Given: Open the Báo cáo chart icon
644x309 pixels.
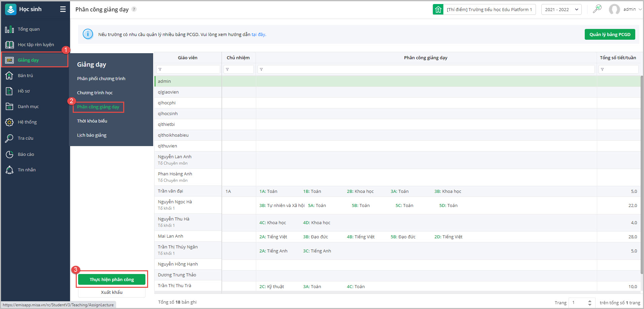Looking at the screenshot, I should pyautogui.click(x=9, y=154).
